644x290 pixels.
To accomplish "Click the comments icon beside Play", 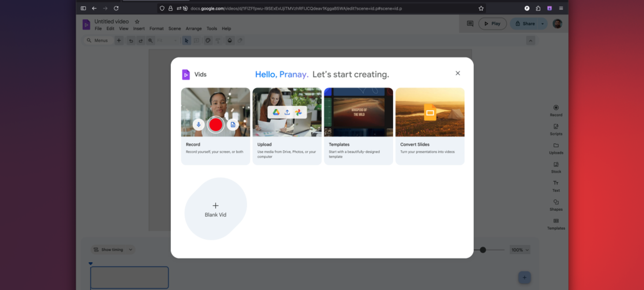I will tap(470, 24).
